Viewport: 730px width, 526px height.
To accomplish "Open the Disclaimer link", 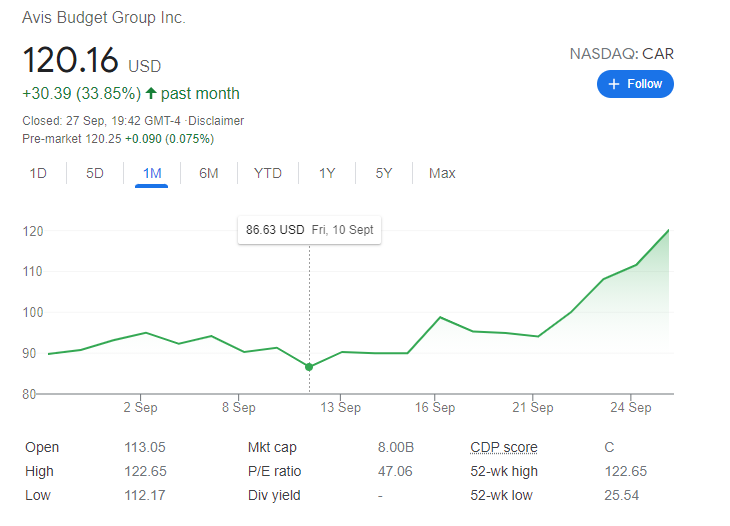I will [x=216, y=121].
